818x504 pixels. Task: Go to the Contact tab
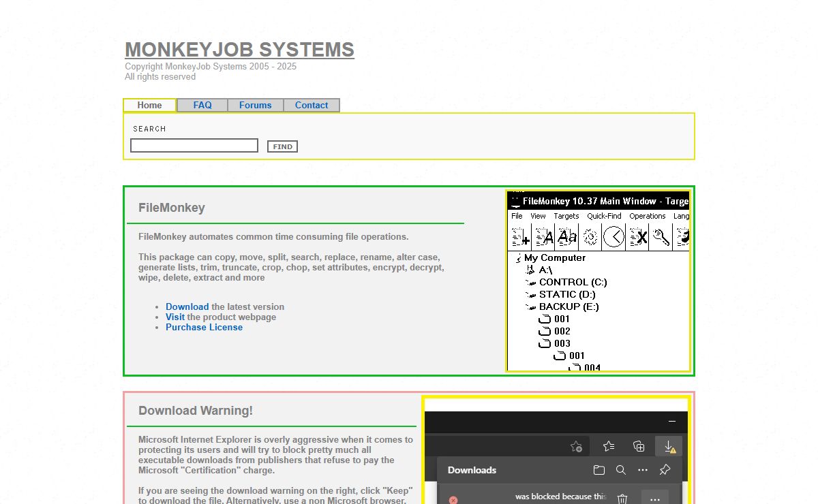pyautogui.click(x=312, y=106)
